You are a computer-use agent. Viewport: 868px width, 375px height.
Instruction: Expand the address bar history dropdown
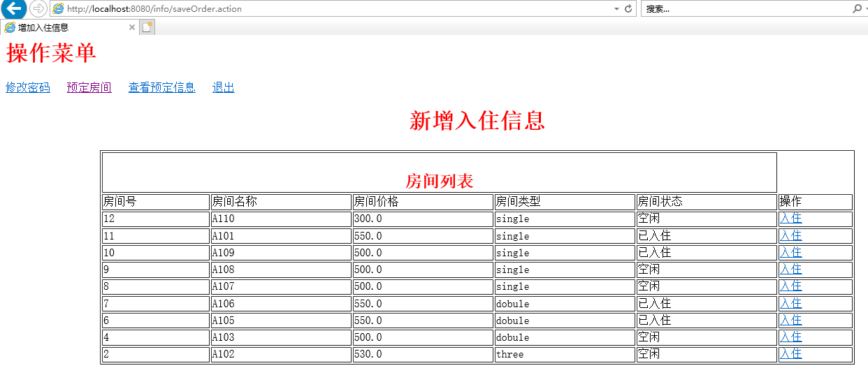[x=616, y=9]
